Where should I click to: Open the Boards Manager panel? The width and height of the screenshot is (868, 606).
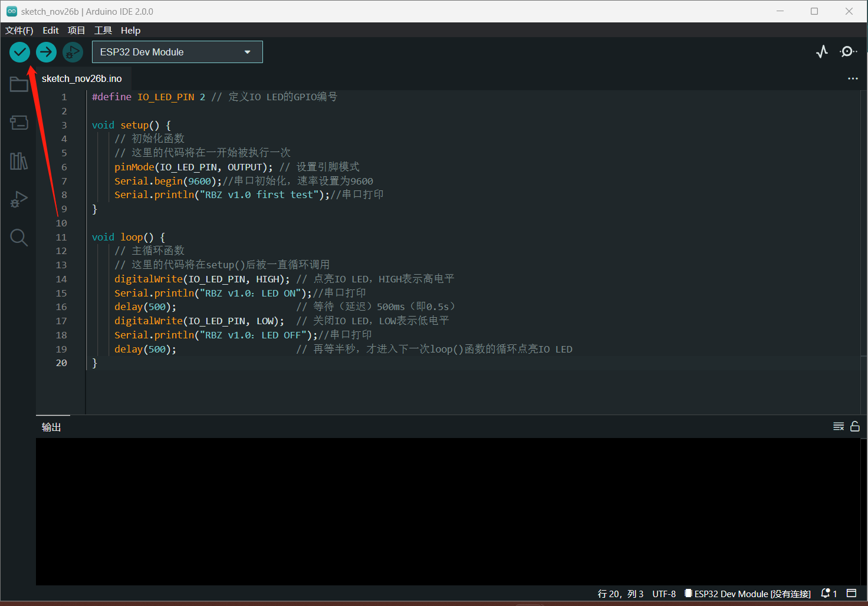[x=19, y=122]
